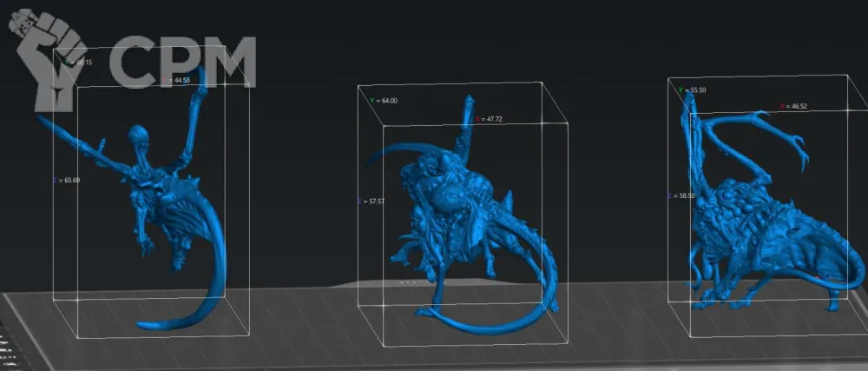The width and height of the screenshot is (868, 371).
Task: Click the 'Y = 55.50' dimension label
Action: [693, 89]
